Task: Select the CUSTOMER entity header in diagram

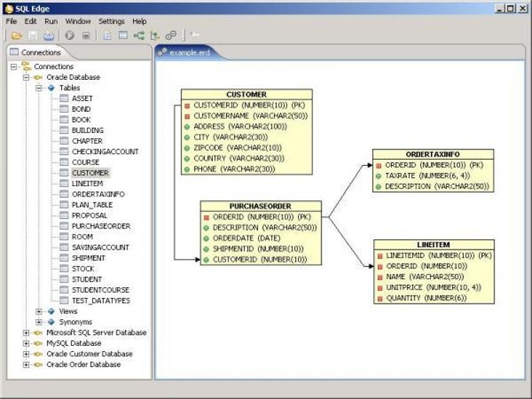Action: click(x=246, y=95)
